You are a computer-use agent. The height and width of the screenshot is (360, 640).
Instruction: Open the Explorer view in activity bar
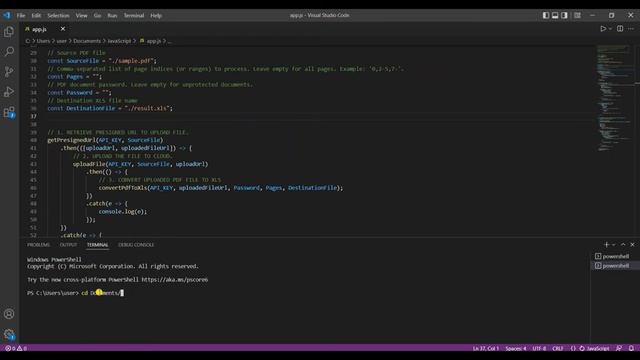pos(9,32)
